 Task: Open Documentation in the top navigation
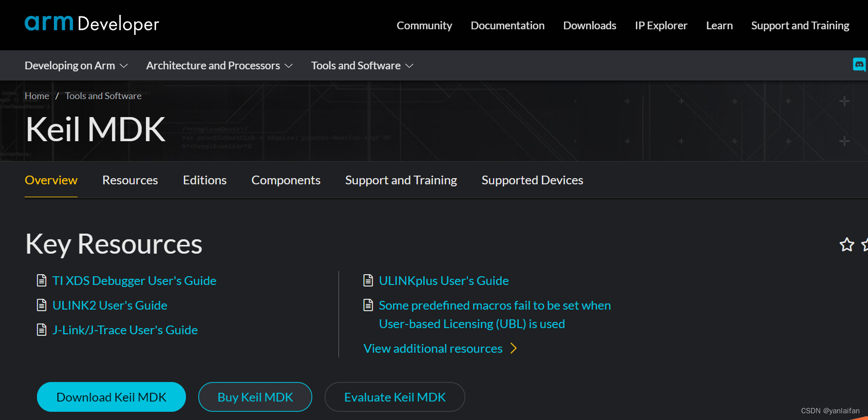(507, 26)
